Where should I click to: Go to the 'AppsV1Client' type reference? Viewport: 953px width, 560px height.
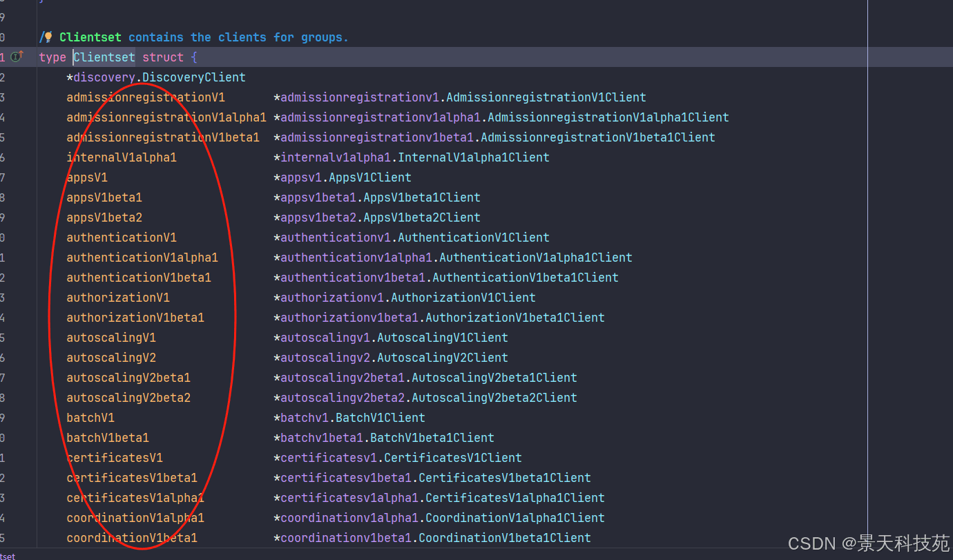click(x=370, y=177)
